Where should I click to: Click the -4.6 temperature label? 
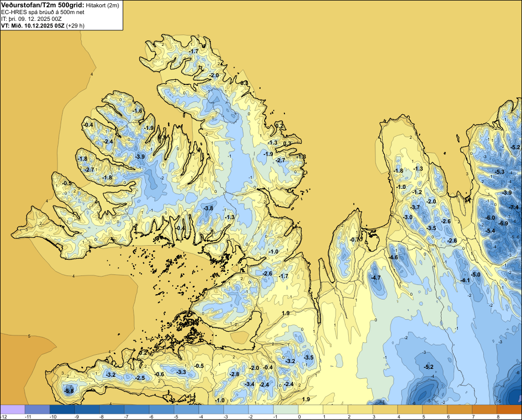click(393, 257)
